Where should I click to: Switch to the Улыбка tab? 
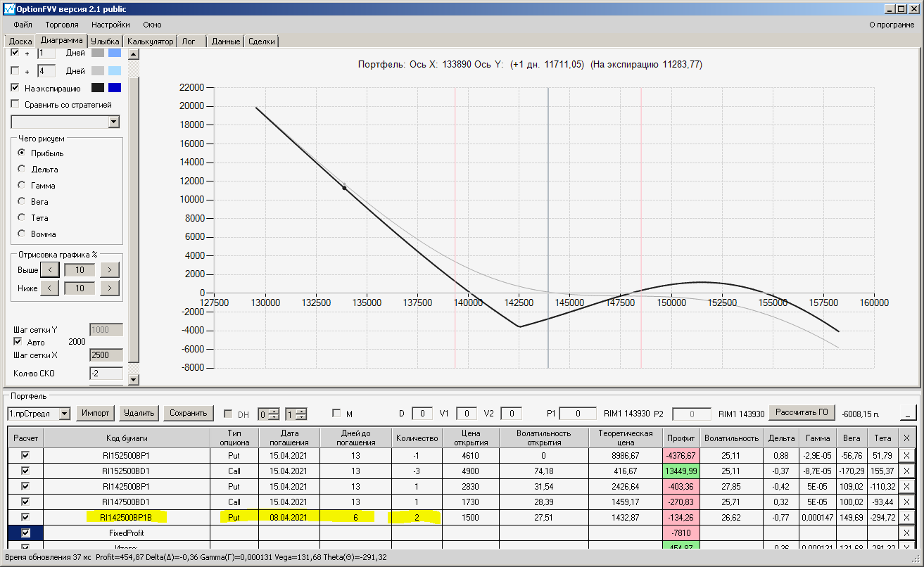(x=105, y=42)
